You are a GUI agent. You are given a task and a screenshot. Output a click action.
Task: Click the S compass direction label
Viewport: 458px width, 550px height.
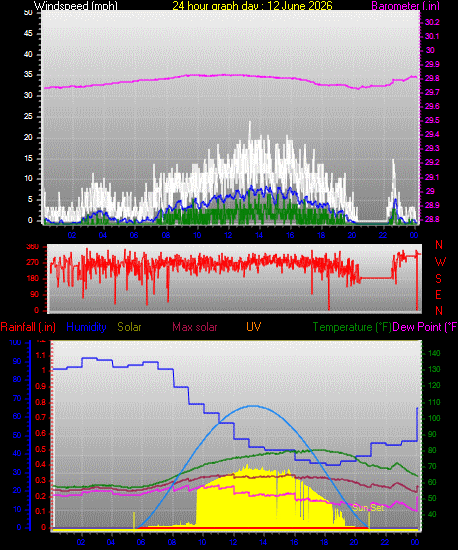pyautogui.click(x=438, y=279)
